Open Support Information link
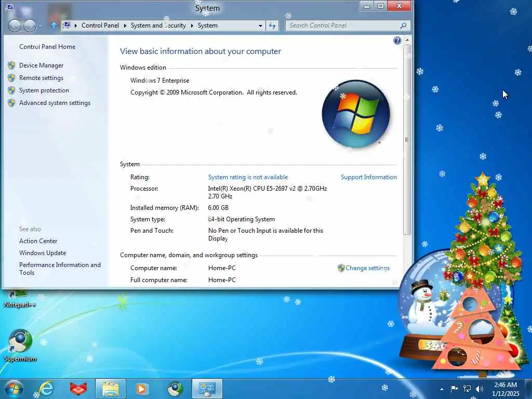 coord(368,177)
